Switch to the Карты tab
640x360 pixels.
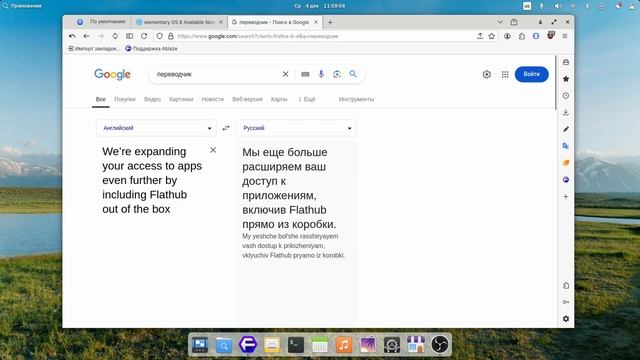click(279, 99)
